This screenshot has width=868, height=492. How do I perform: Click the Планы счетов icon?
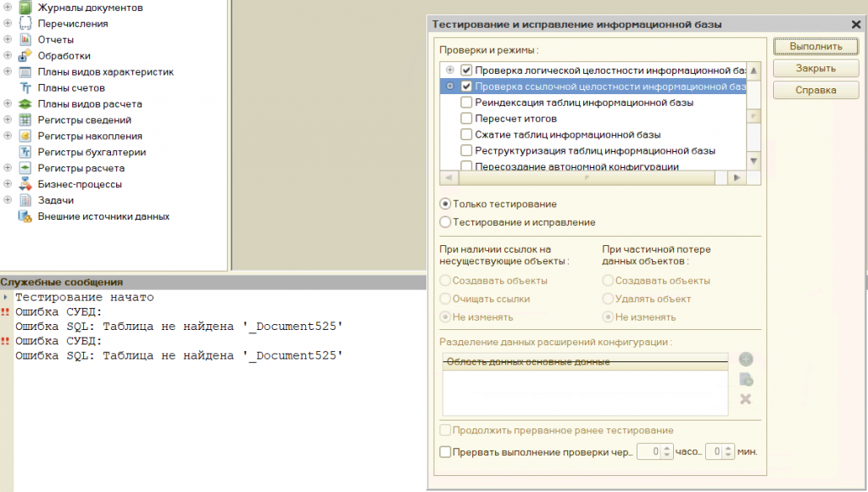25,88
